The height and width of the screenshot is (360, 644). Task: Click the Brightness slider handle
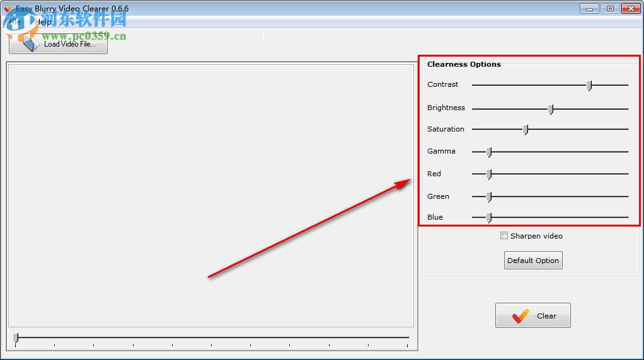[x=551, y=109]
